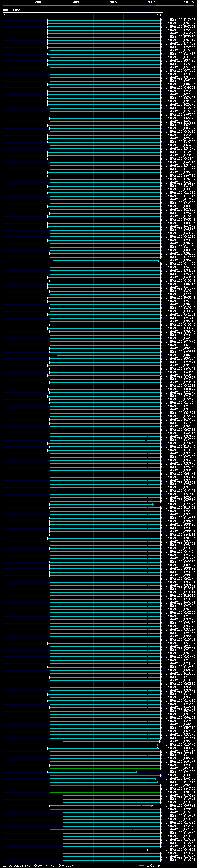Image resolution: width=197 pixels, height=868 pixels.
Task: Click the red 20% identity legend segment
Action: [22, 6]
